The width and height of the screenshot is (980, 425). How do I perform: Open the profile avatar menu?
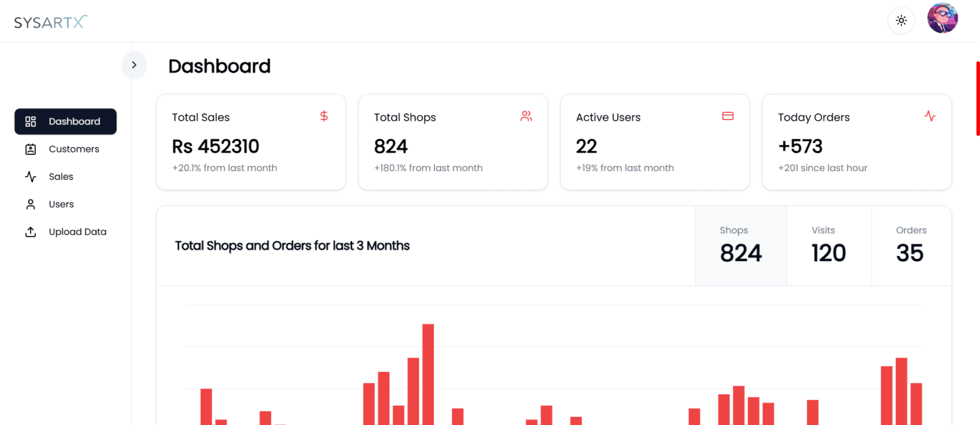tap(942, 18)
